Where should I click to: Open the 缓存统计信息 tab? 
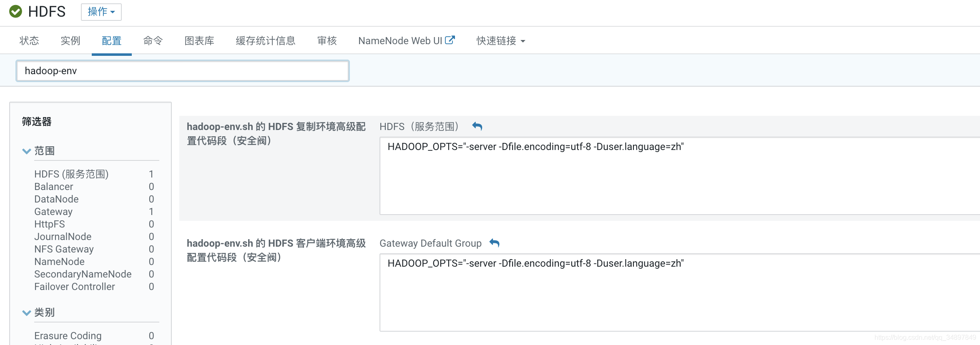click(266, 40)
